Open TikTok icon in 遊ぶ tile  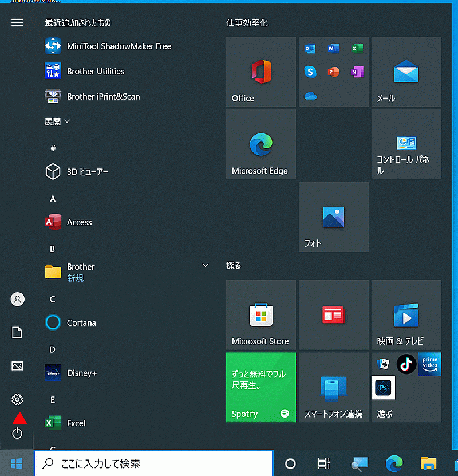[x=406, y=364]
